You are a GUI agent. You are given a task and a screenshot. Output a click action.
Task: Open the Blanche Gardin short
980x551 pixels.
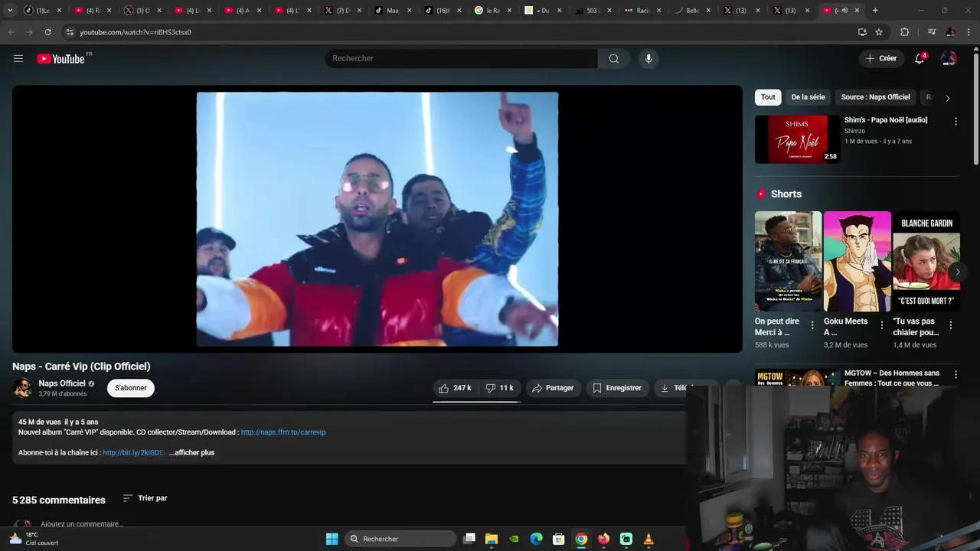pyautogui.click(x=926, y=261)
